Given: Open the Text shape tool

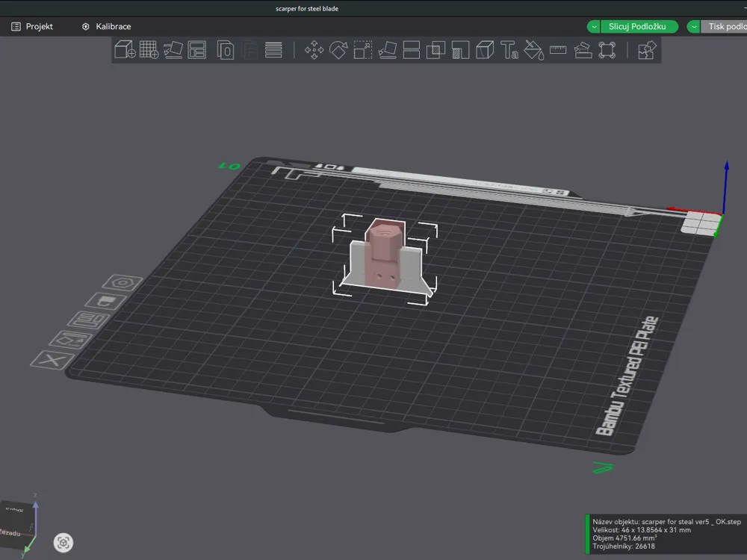Looking at the screenshot, I should (x=509, y=50).
